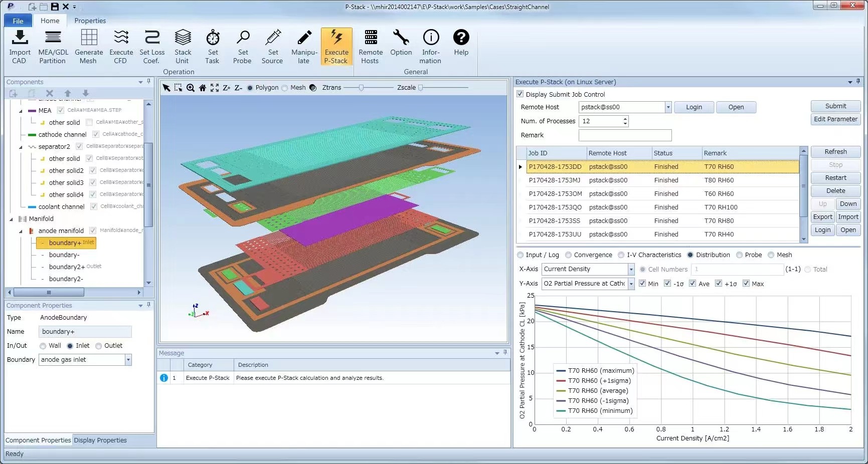Screen dimensions: 868x464
Task: Open MEA/GDL Partition tool
Action: [53, 47]
